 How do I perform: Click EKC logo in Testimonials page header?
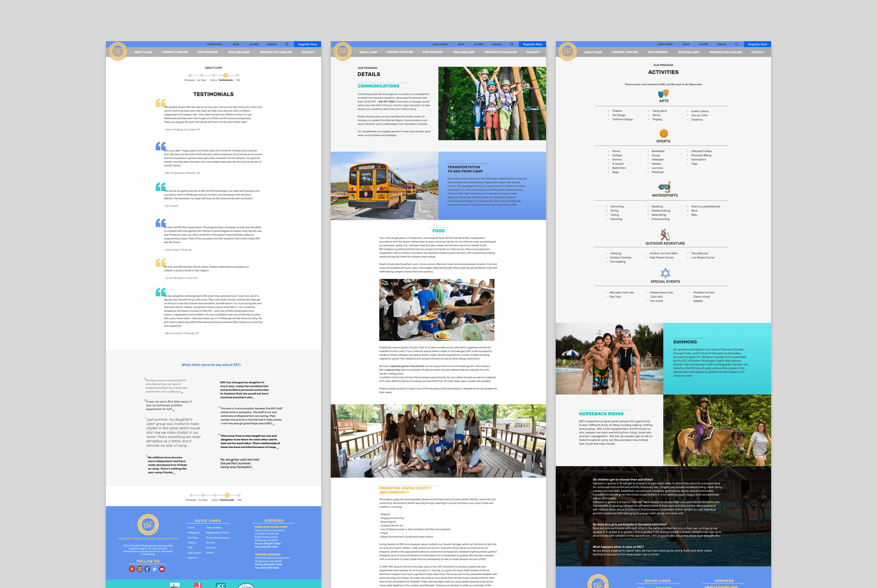(118, 51)
